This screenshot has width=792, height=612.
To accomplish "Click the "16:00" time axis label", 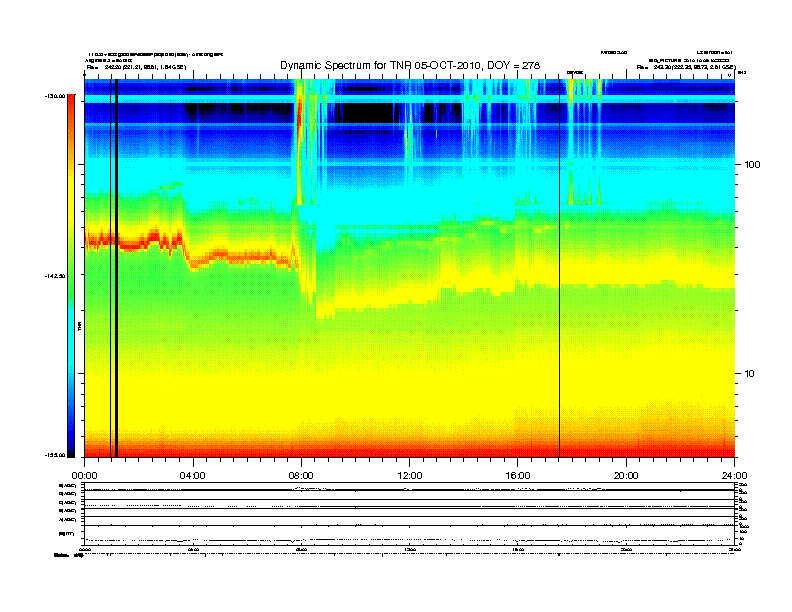I will (x=518, y=476).
